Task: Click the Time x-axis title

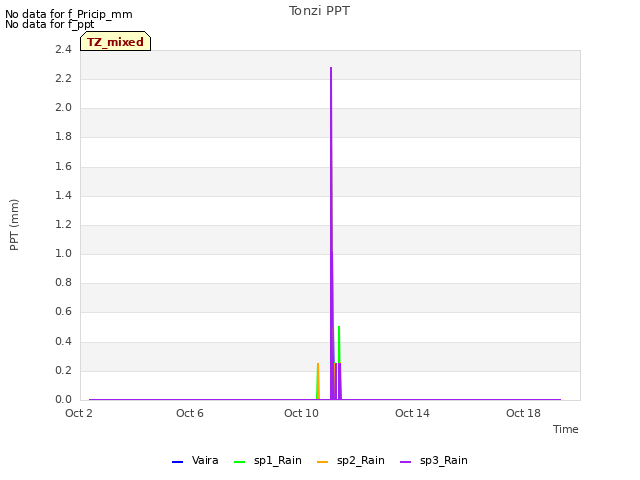Action: 566,429
